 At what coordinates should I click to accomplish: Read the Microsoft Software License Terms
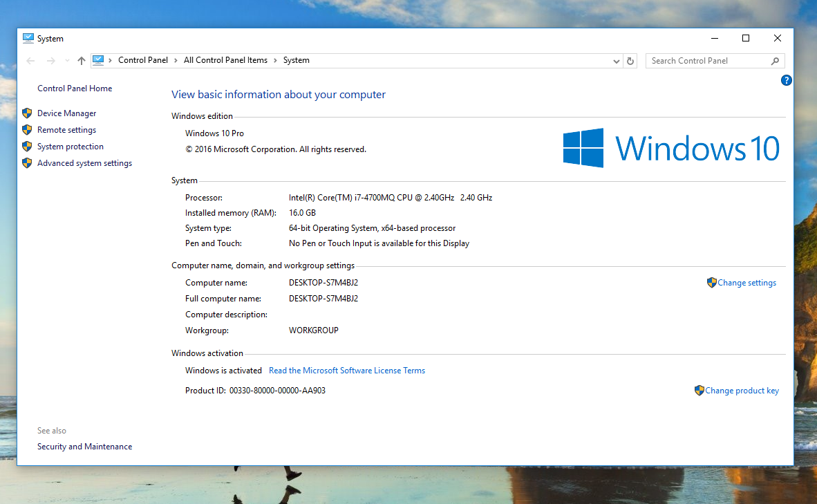pyautogui.click(x=347, y=371)
